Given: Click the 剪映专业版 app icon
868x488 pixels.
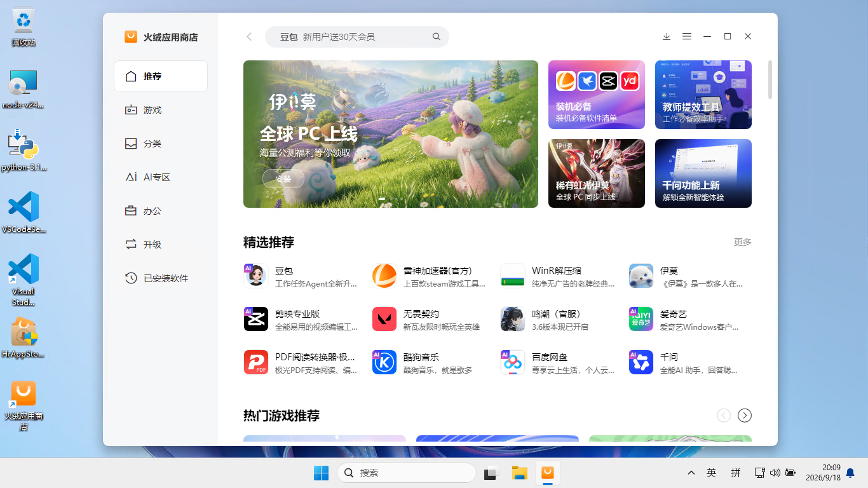Looking at the screenshot, I should (x=256, y=319).
